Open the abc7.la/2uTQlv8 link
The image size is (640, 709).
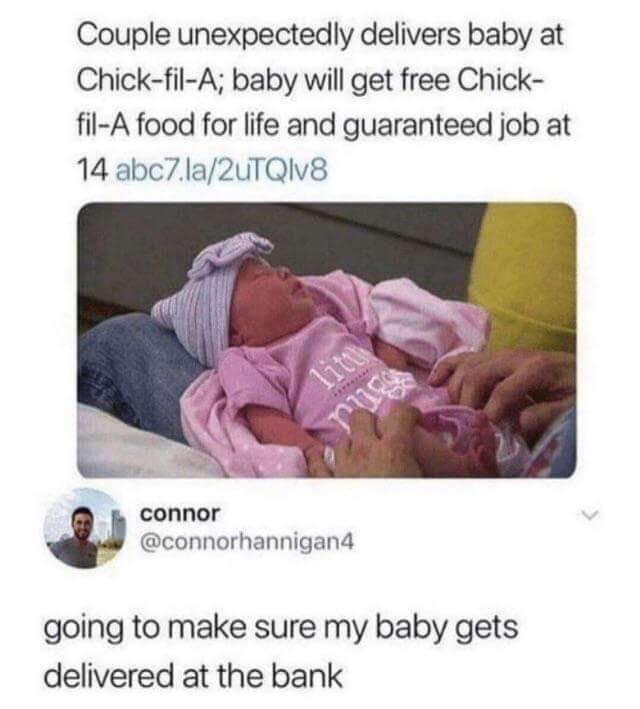coord(222,171)
